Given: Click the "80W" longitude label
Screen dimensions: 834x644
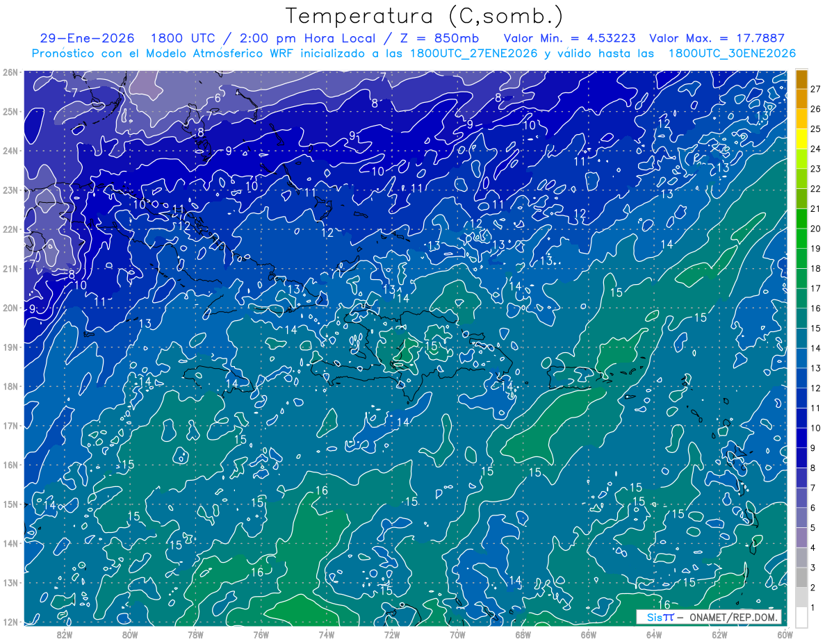Looking at the screenshot, I should tap(130, 634).
